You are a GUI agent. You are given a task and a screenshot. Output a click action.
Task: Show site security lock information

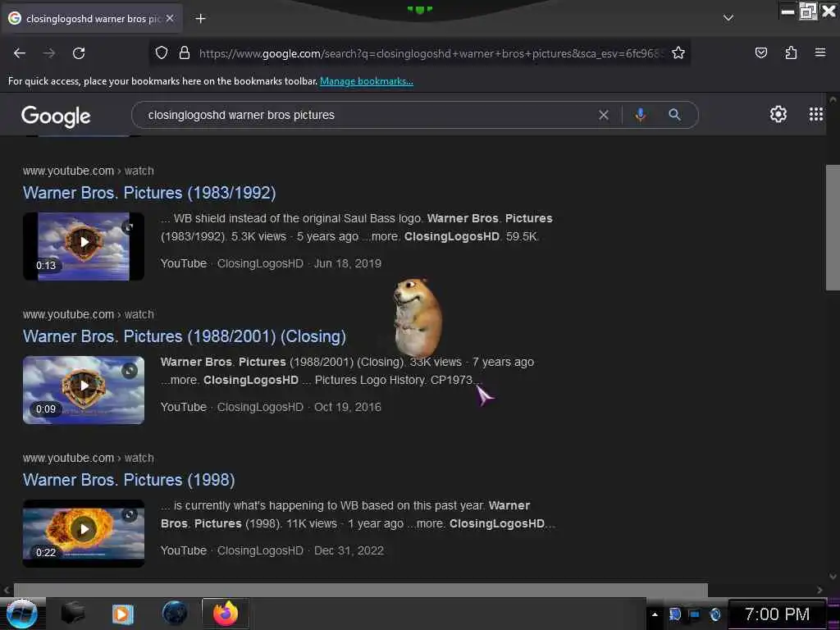185,53
